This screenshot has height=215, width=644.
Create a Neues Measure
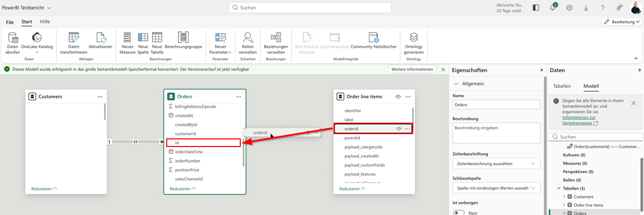tap(127, 43)
